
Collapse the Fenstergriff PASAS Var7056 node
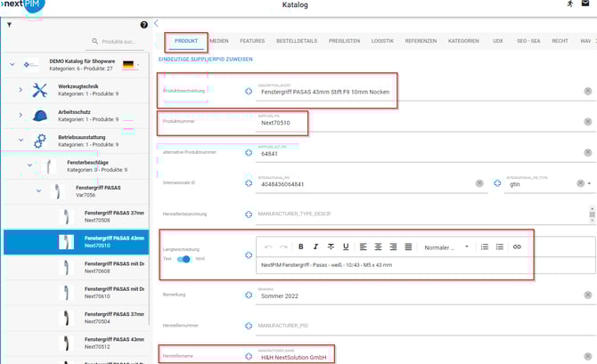click(x=38, y=191)
